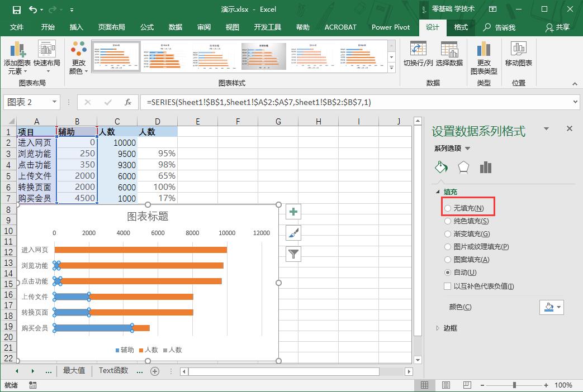
Task: Click the zoom slider handle
Action: pos(514,385)
